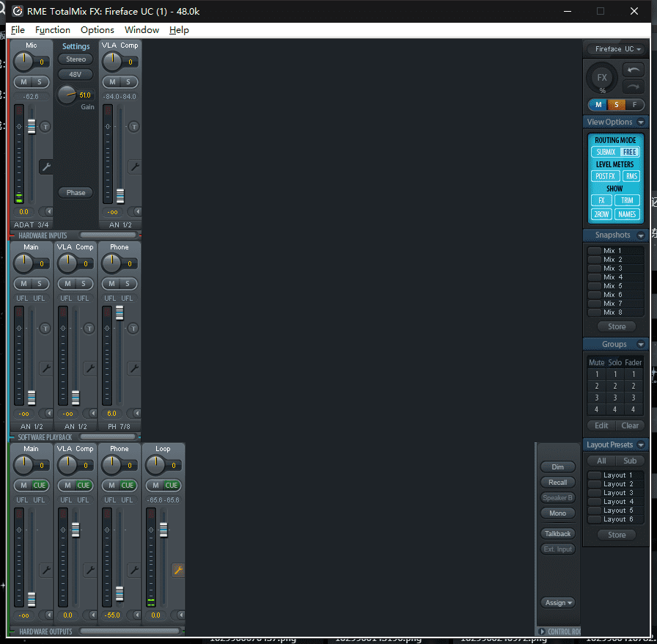Open the Window menu

[142, 30]
